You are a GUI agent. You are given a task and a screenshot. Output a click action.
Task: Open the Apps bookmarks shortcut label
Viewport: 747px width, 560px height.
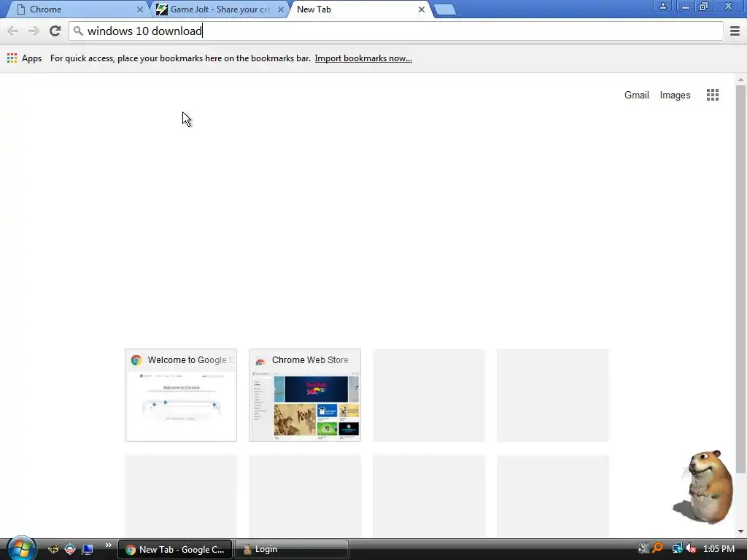click(32, 58)
